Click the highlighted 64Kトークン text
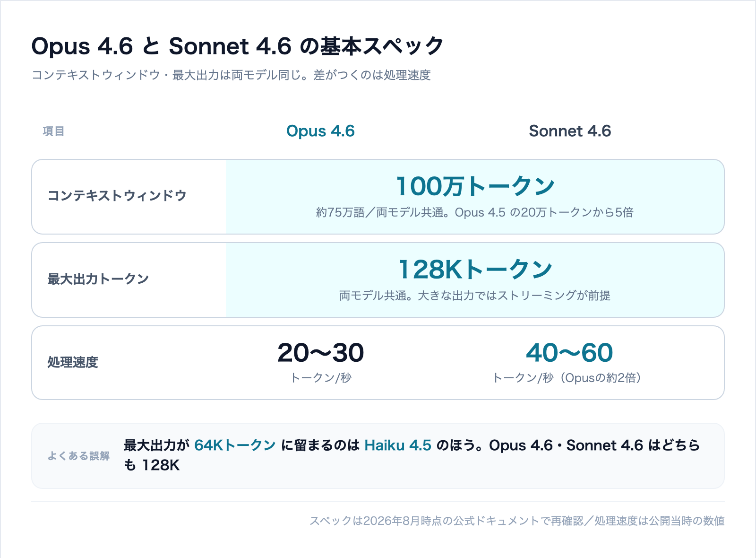756x558 pixels. [x=235, y=445]
